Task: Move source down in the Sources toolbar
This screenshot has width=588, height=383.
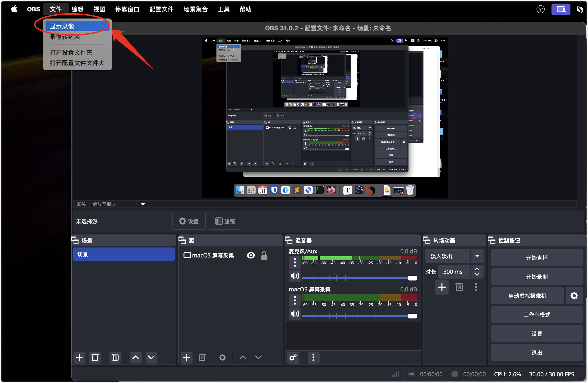Action: (258, 357)
